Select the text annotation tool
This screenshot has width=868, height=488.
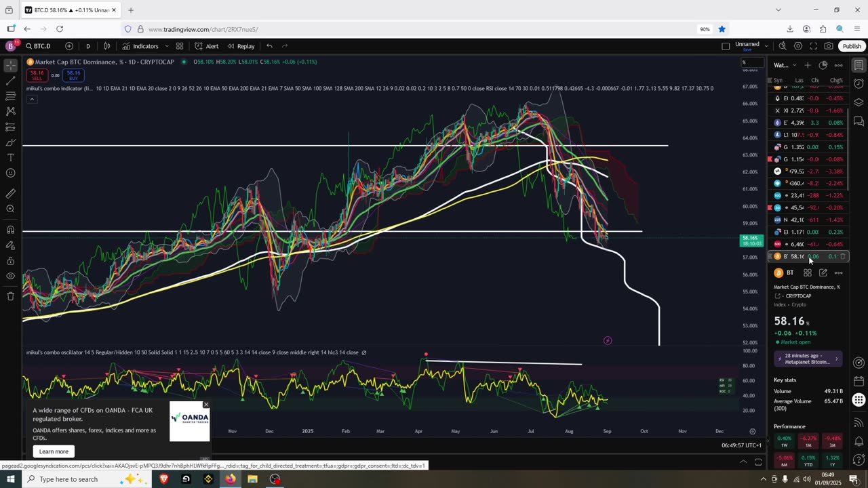10,157
